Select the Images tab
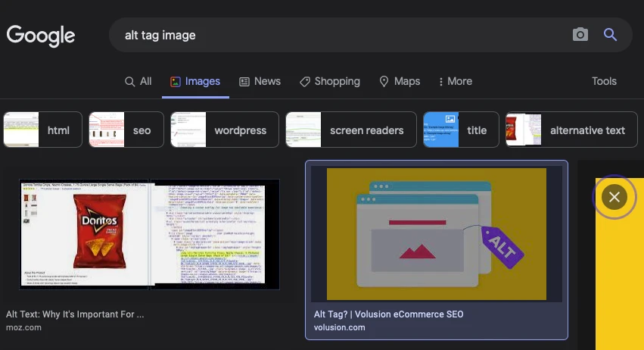Viewport: 644px width, 350px height. point(195,81)
